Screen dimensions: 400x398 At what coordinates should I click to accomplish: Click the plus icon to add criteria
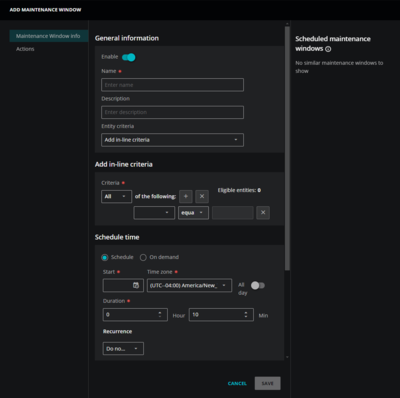click(x=186, y=196)
